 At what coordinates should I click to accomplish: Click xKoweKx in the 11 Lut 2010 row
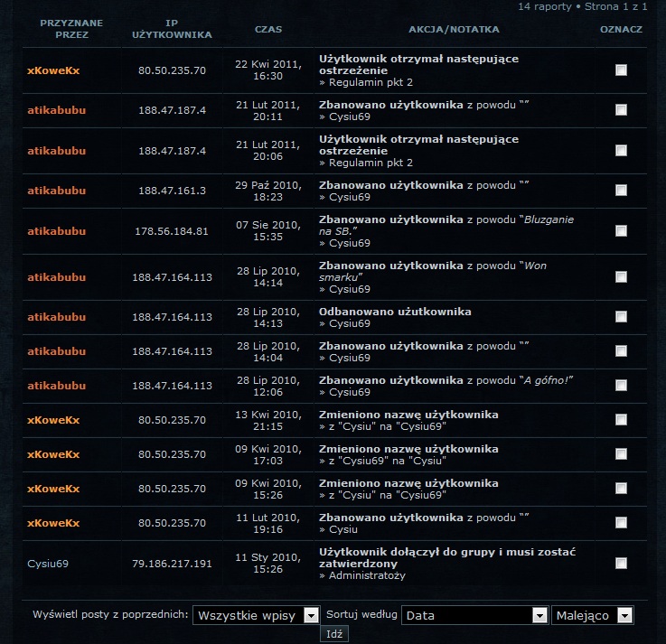53,523
